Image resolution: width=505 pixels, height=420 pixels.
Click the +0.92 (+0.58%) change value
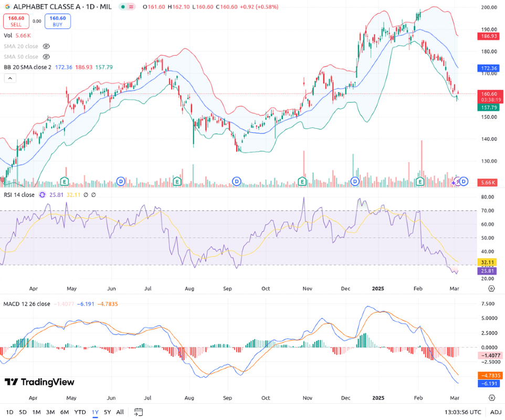point(259,7)
